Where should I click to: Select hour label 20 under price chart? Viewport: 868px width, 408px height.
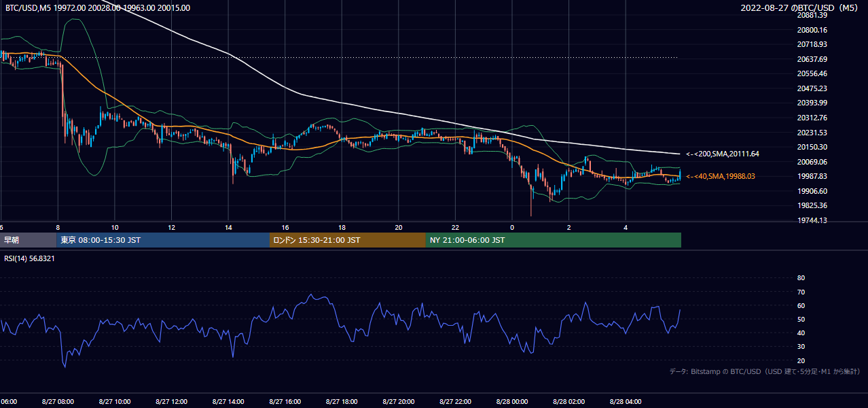[x=399, y=227]
